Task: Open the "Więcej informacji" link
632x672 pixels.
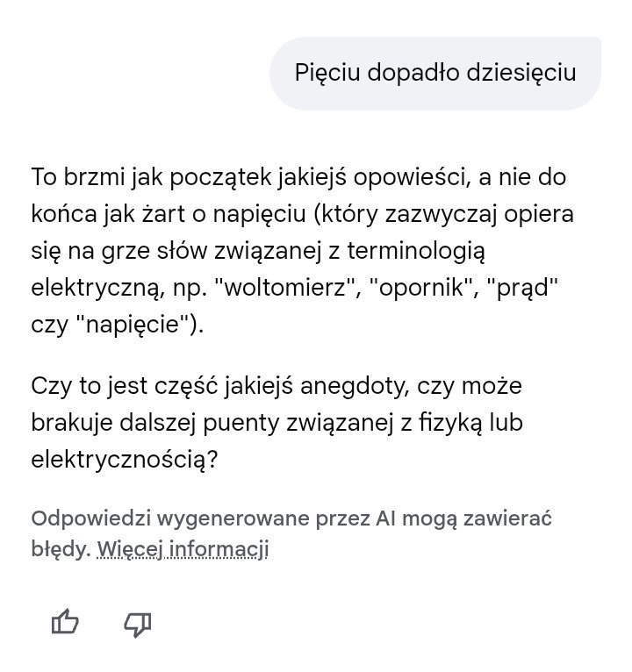Action: (183, 549)
